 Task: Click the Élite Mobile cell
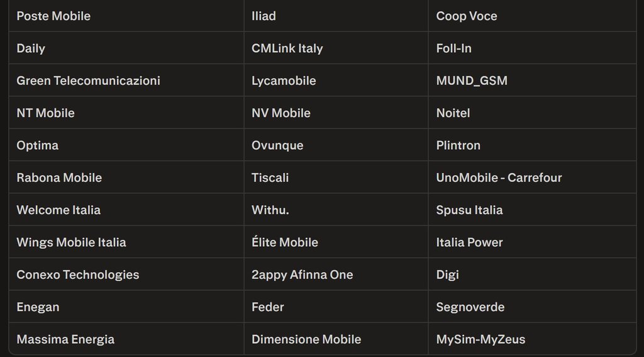[x=284, y=242]
